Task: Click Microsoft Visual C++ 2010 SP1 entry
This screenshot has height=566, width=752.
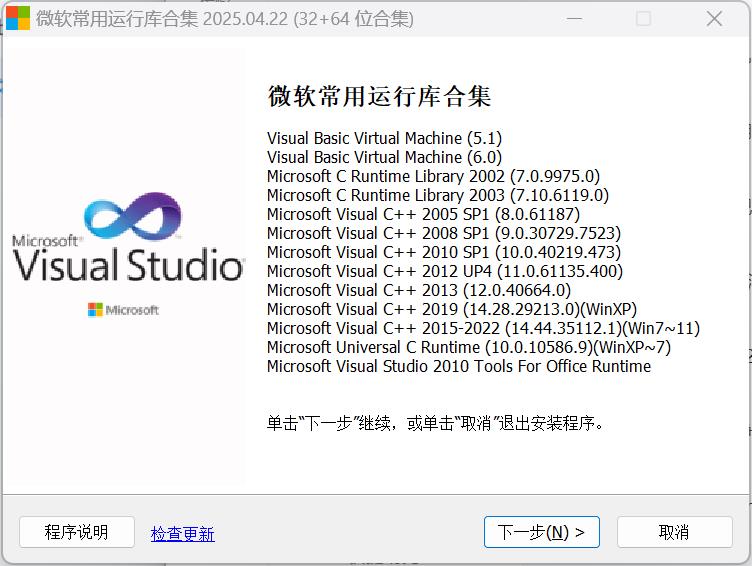Action: 443,252
